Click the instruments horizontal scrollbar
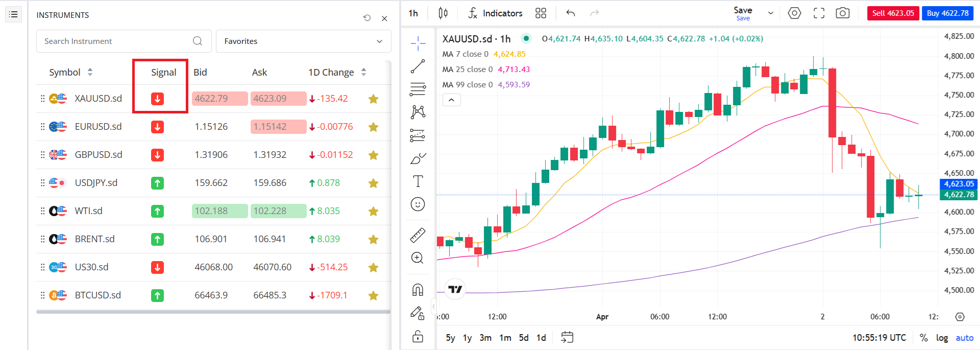The image size is (980, 350). [x=213, y=312]
